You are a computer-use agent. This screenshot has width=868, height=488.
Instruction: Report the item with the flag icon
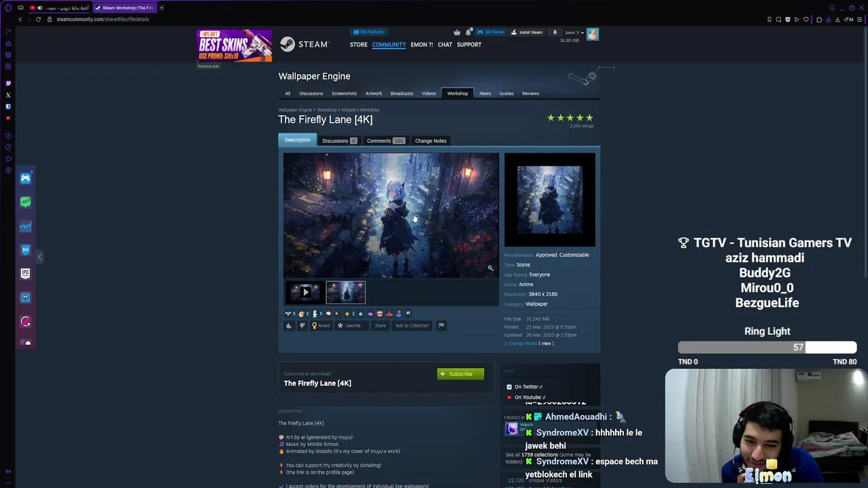coord(441,325)
